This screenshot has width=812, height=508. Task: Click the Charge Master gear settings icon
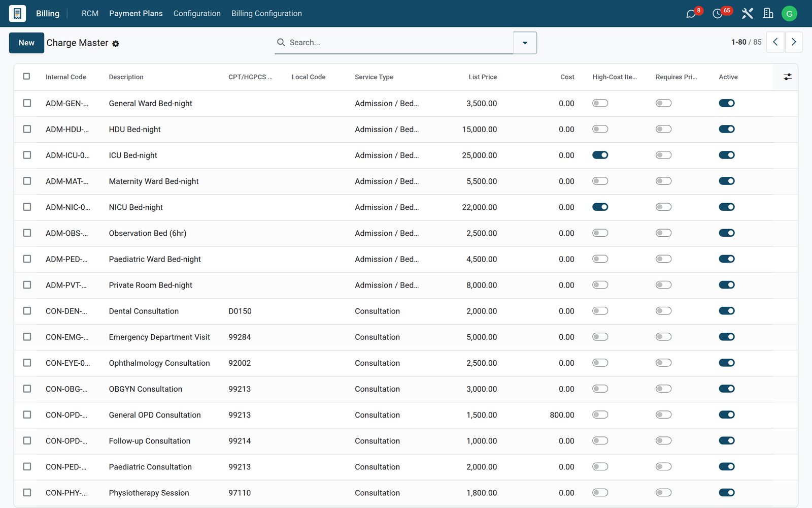coord(116,44)
